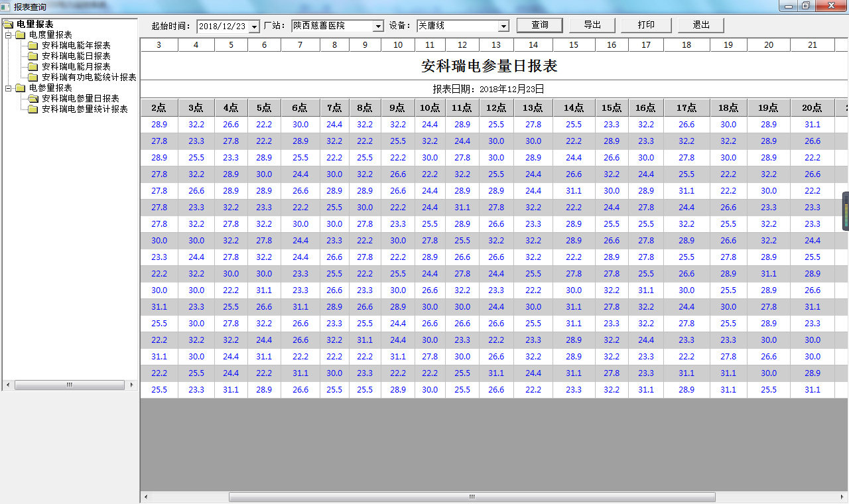This screenshot has height=504, width=849.
Task: Click the 安科瑞电参量统计报表 folder icon
Action: [x=33, y=109]
